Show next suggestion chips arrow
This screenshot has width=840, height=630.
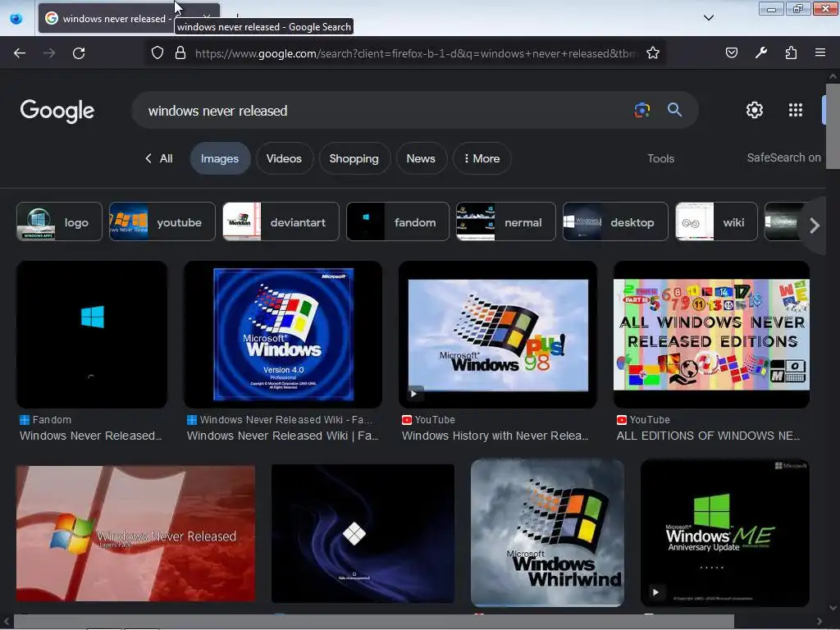click(815, 226)
